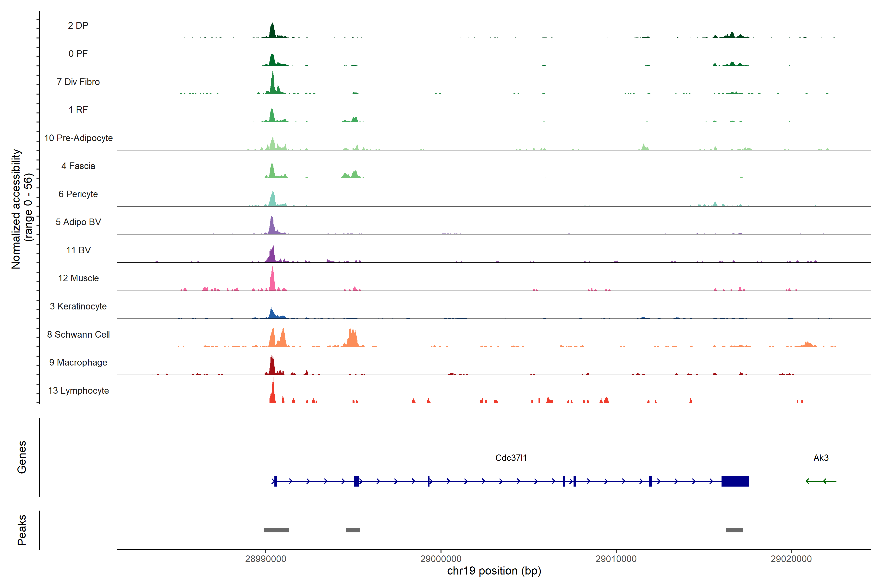
Task: Select the 7 Div Fibro track label
Action: [78, 82]
